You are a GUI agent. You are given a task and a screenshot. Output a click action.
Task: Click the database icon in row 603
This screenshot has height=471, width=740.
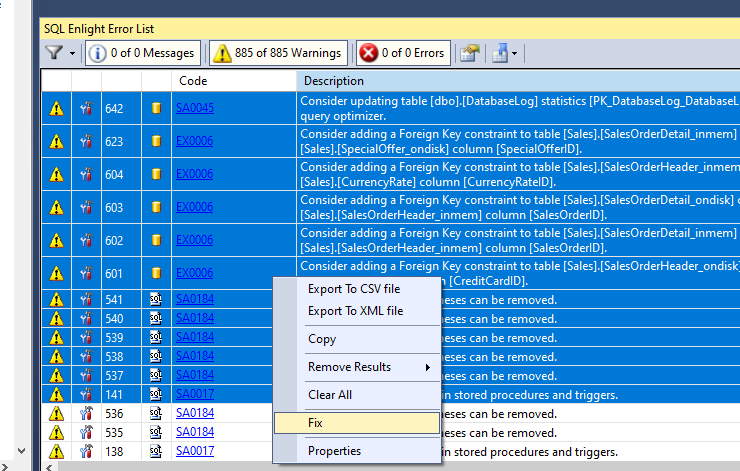point(156,207)
